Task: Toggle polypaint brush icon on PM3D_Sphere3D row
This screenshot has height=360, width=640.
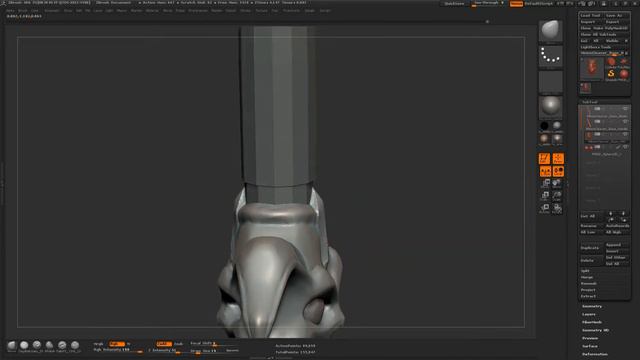Action: tap(619, 147)
